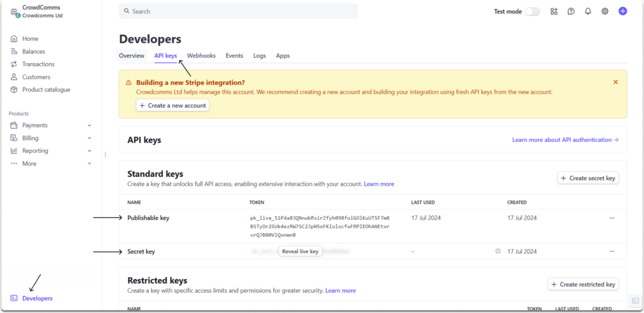Switch to the Logs tab
Viewport: 644px width, 313px height.
[x=260, y=55]
